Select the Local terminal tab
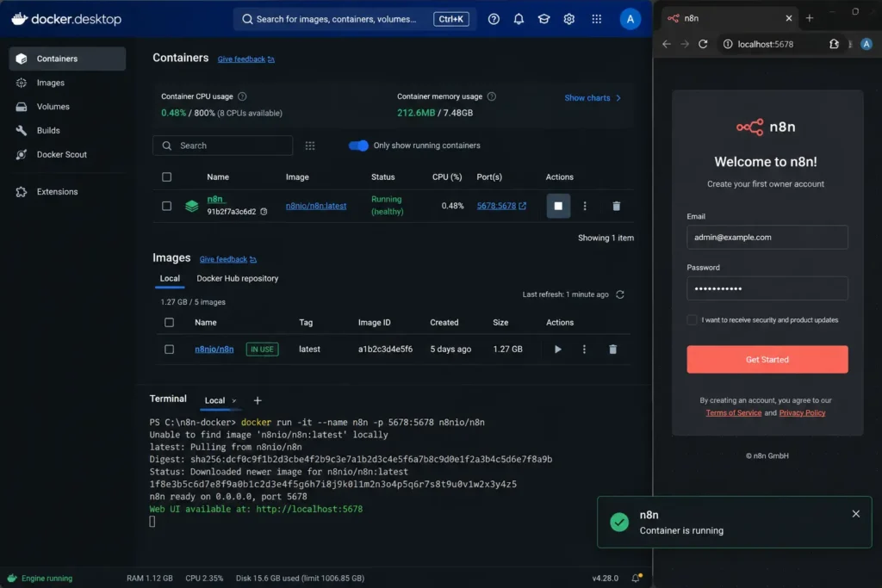The height and width of the screenshot is (588, 882). [214, 400]
